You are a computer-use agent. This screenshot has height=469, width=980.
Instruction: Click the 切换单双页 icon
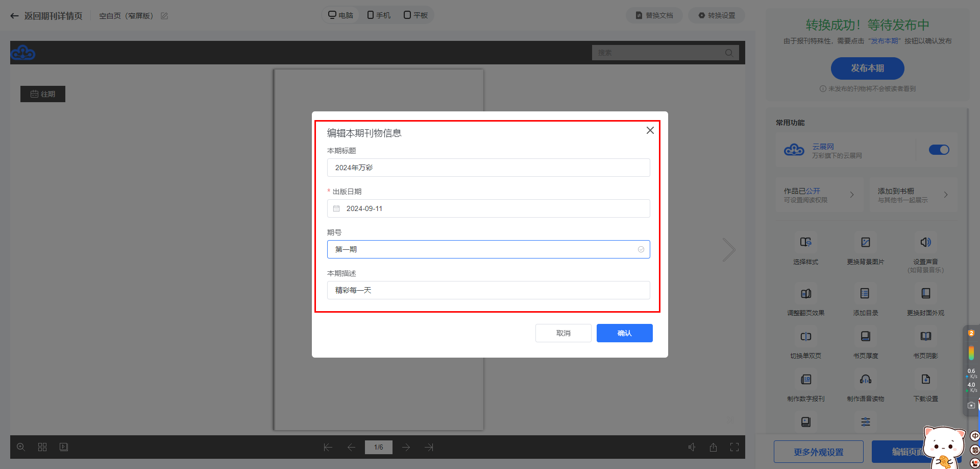pyautogui.click(x=805, y=337)
